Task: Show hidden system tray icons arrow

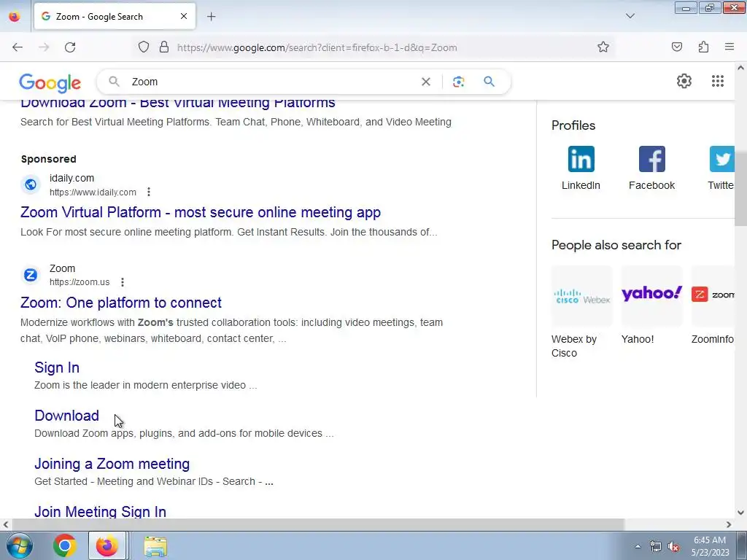Action: click(637, 546)
